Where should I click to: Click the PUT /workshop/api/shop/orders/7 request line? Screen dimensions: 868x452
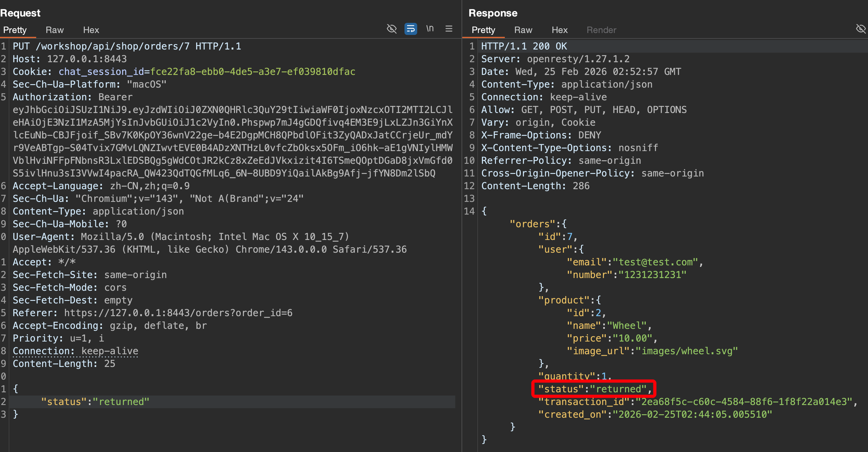[x=127, y=46]
